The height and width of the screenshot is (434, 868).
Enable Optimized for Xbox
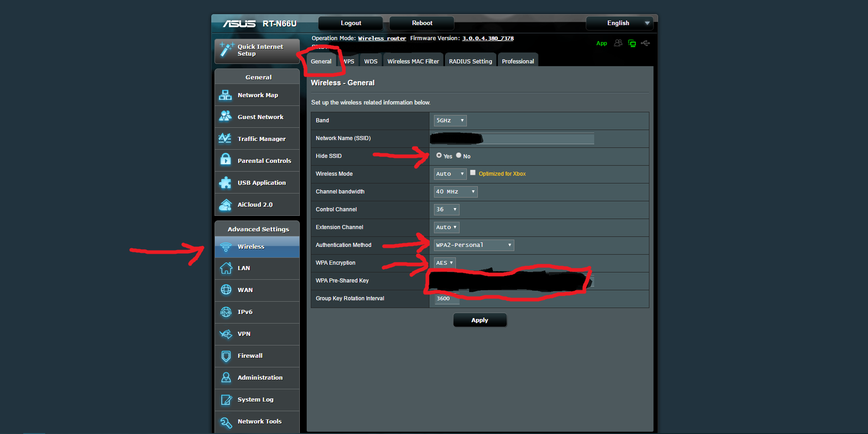[x=473, y=173]
